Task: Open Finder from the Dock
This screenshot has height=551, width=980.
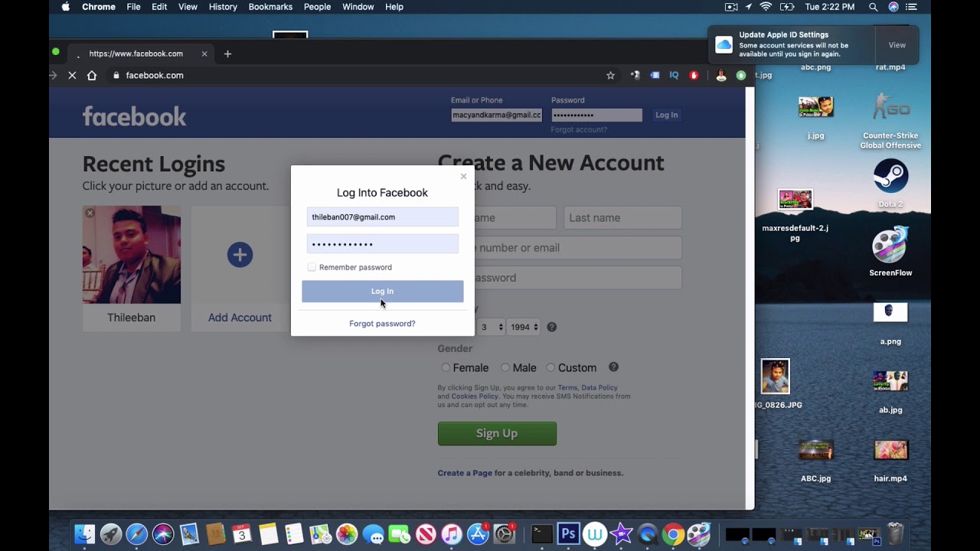Action: point(84,533)
